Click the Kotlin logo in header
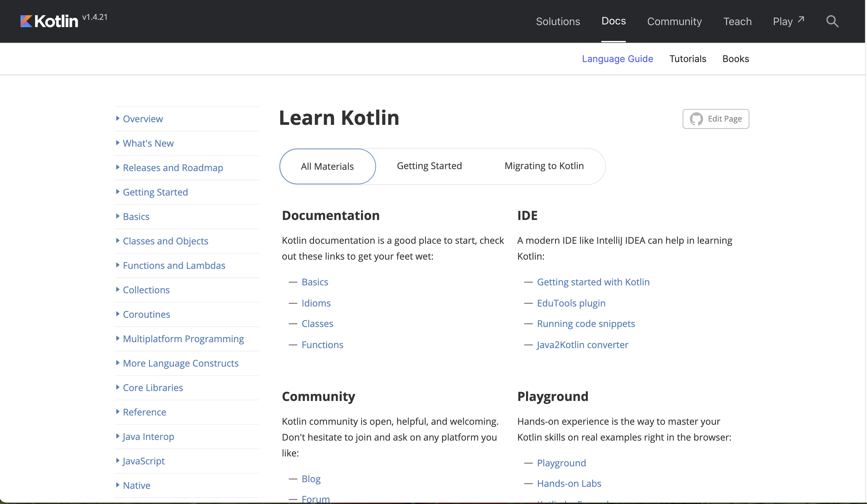 (x=49, y=21)
